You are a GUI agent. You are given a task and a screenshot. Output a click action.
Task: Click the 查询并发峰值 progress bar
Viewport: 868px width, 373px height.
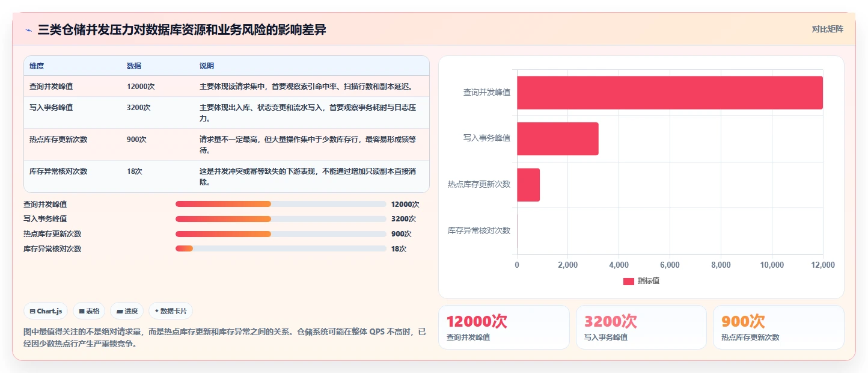tap(281, 204)
